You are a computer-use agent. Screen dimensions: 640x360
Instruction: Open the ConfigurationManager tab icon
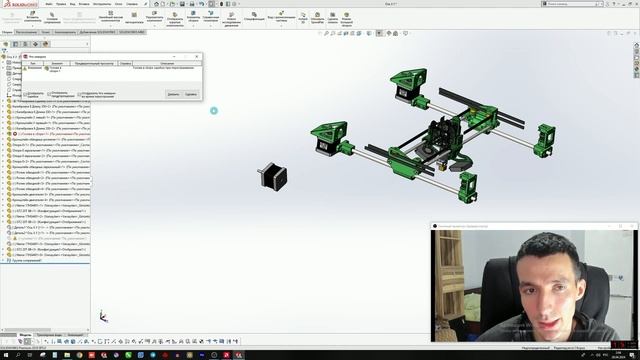[x=25, y=44]
